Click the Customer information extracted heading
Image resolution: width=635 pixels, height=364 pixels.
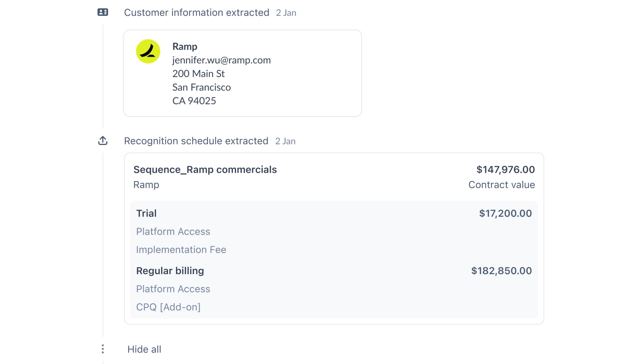point(196,13)
